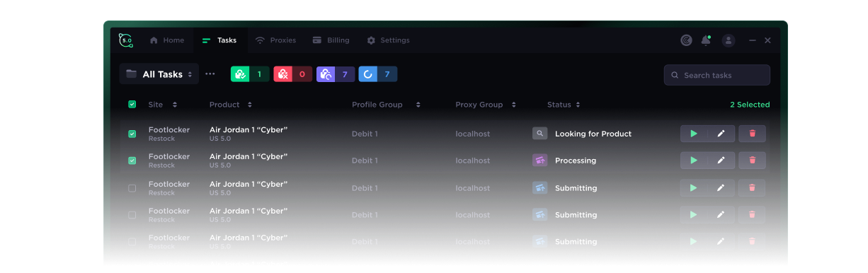
Task: Click the 2 Selected label
Action: pos(750,105)
